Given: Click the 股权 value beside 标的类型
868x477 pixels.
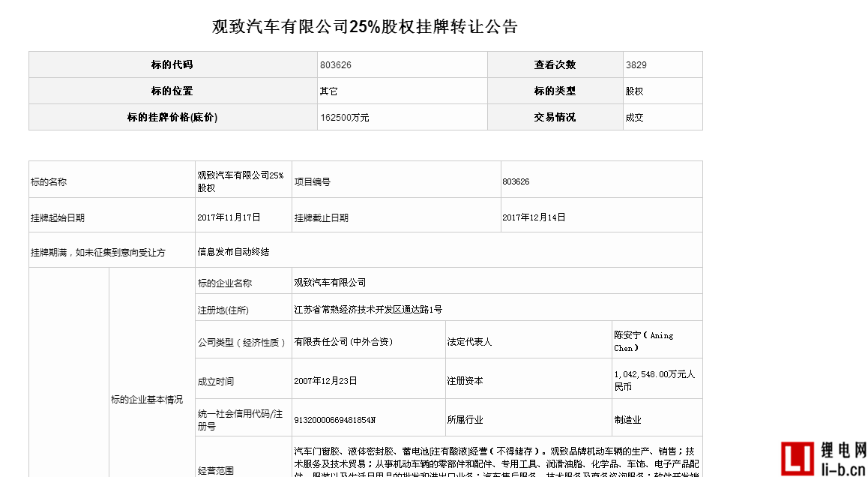Looking at the screenshot, I should (634, 91).
